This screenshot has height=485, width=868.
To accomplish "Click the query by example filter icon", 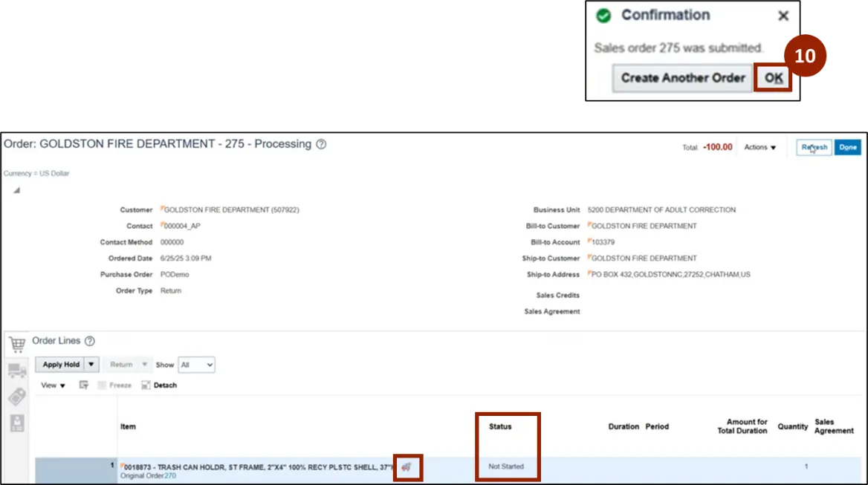I will [83, 385].
